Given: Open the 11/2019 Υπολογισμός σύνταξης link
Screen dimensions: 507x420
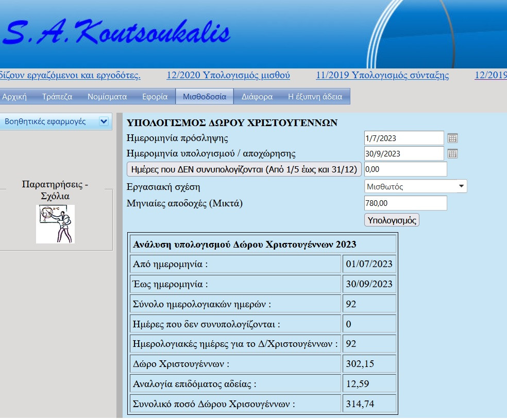Looking at the screenshot, I should 382,76.
